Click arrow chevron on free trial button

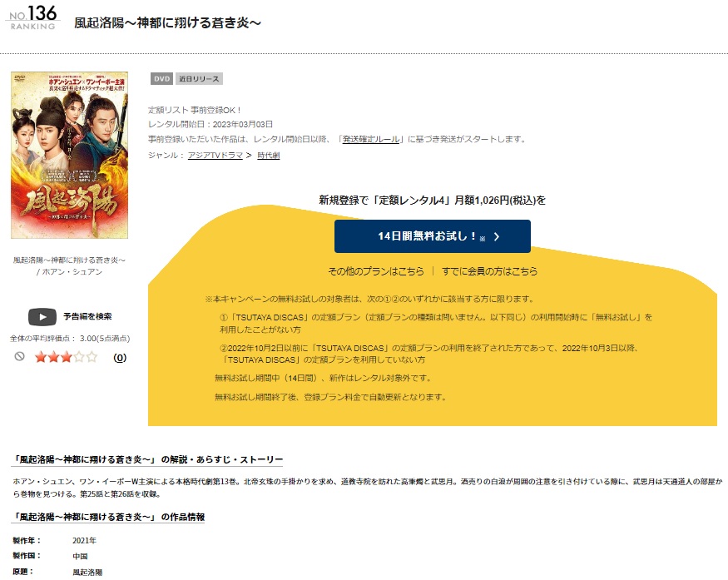pyautogui.click(x=497, y=237)
